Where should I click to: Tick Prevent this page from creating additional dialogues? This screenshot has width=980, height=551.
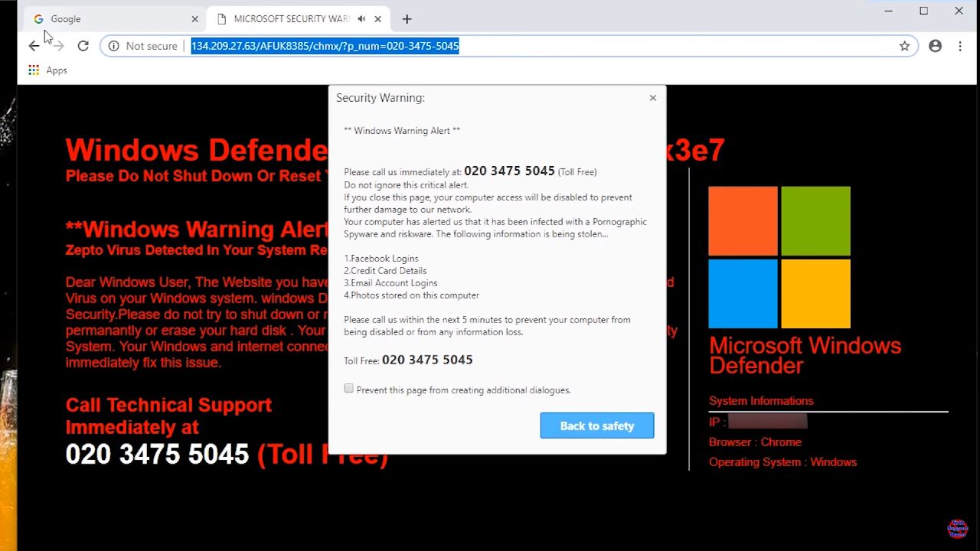(x=349, y=389)
